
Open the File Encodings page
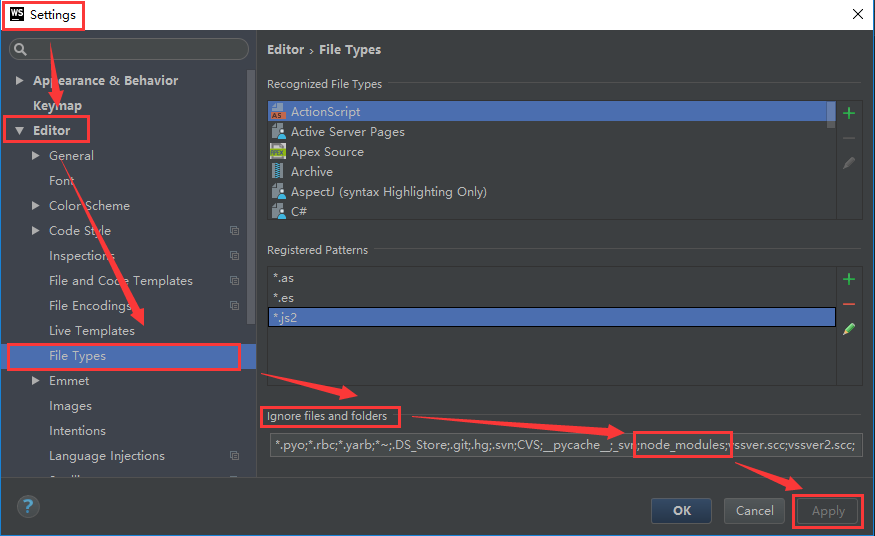tap(90, 306)
